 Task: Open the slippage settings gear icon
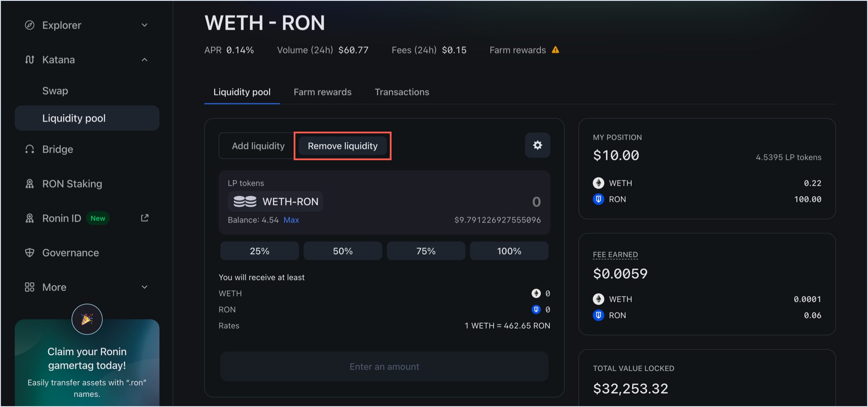coord(538,145)
